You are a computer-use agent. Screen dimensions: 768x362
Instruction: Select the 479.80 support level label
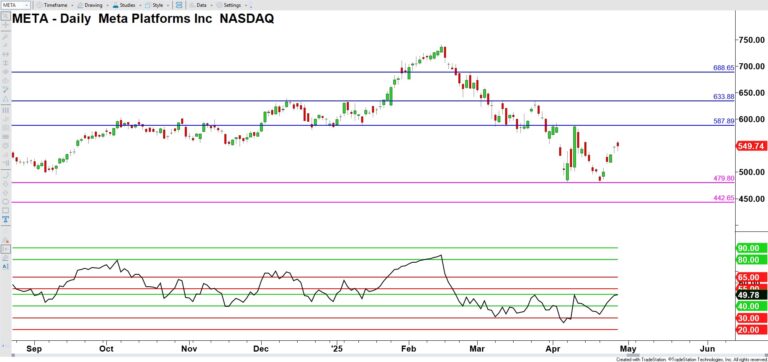click(x=723, y=179)
